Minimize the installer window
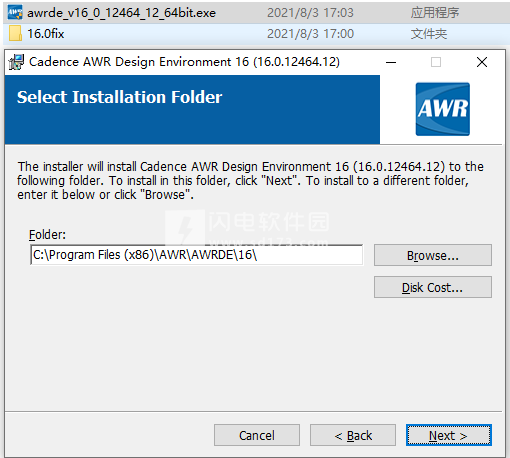The height and width of the screenshot is (458, 510). coord(391,62)
